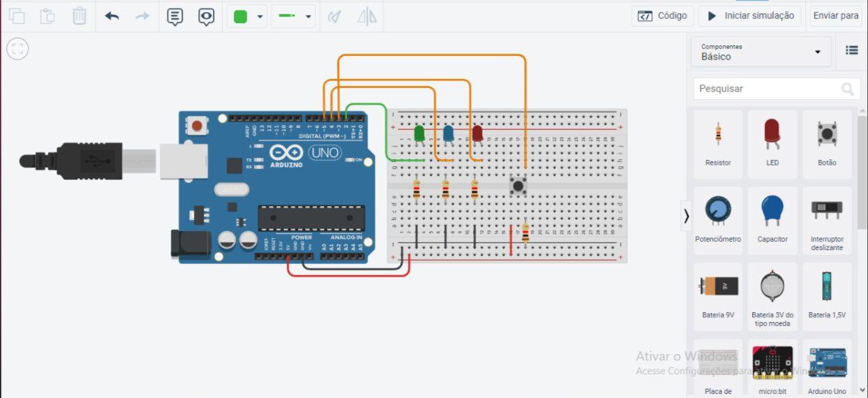Click Iniciar simulação to start simulation
Screen dimensions: 868x398
(x=751, y=15)
